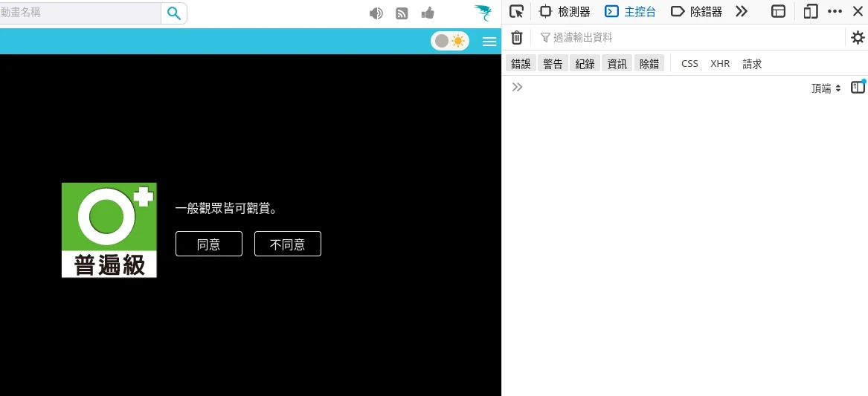
Task: Clear console with trash icon
Action: click(516, 38)
